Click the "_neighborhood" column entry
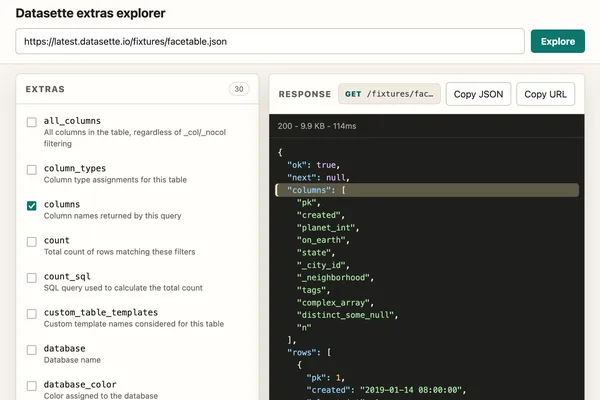Screen dimensions: 600x400 [x=335, y=278]
